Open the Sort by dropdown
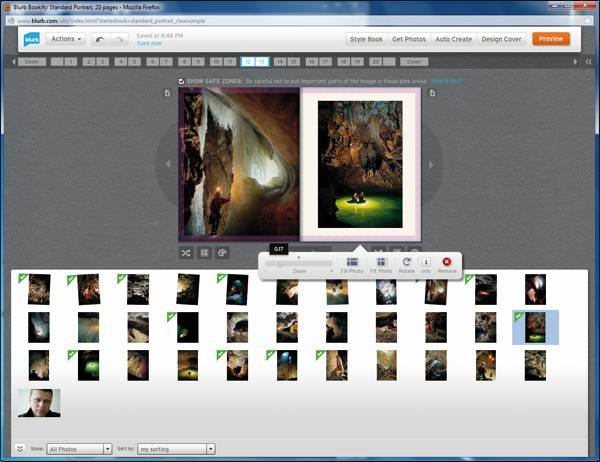 point(176,449)
